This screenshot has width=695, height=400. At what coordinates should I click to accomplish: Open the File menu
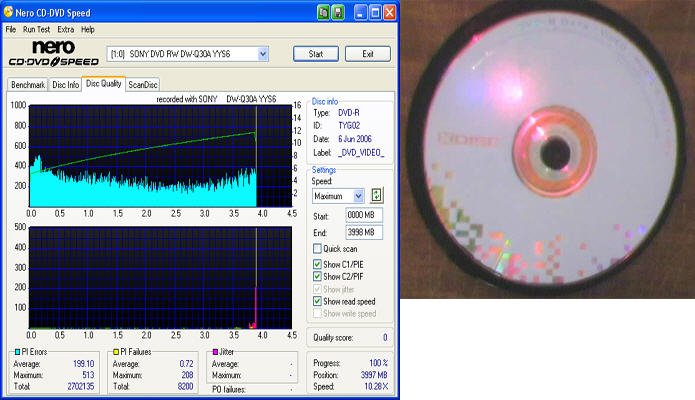coord(11,29)
